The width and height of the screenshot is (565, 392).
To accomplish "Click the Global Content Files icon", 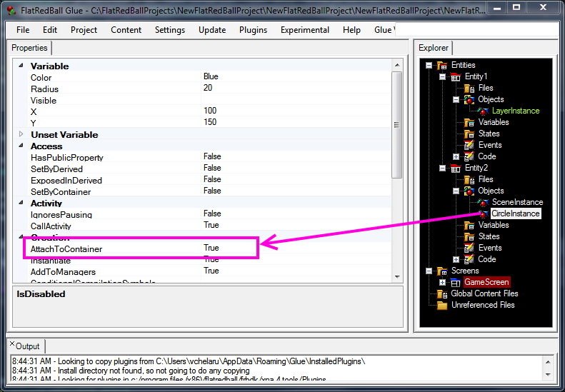I will [x=442, y=293].
